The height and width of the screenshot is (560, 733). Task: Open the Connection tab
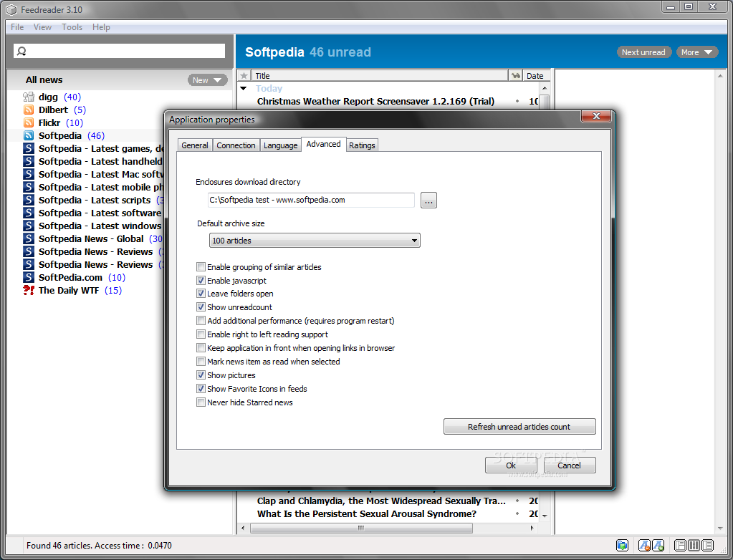[236, 145]
